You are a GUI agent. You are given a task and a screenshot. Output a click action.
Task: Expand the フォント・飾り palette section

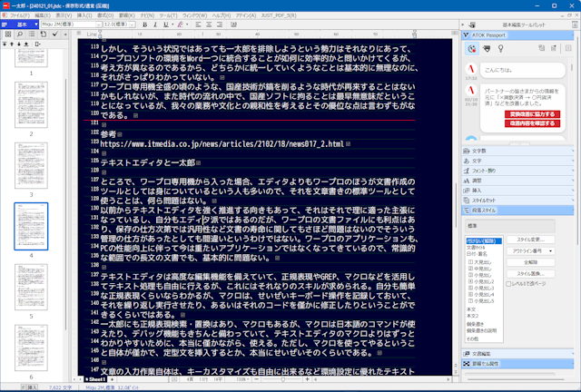[517, 171]
